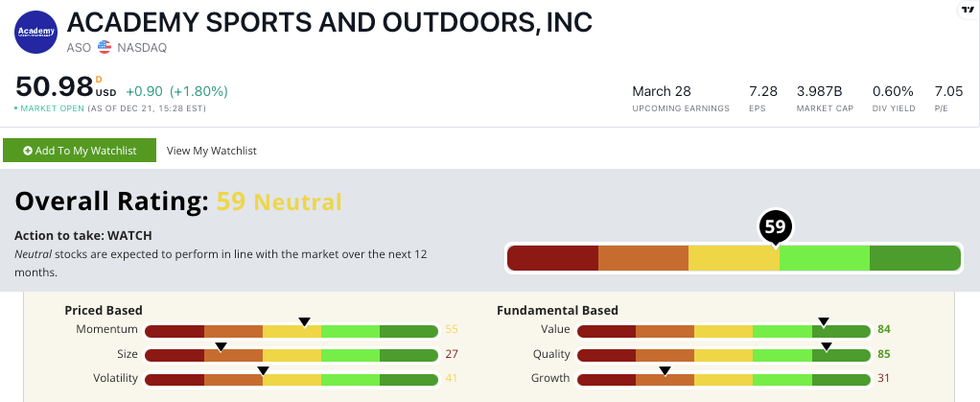Open View My Watchlist link
The image size is (980, 402).
pos(211,151)
